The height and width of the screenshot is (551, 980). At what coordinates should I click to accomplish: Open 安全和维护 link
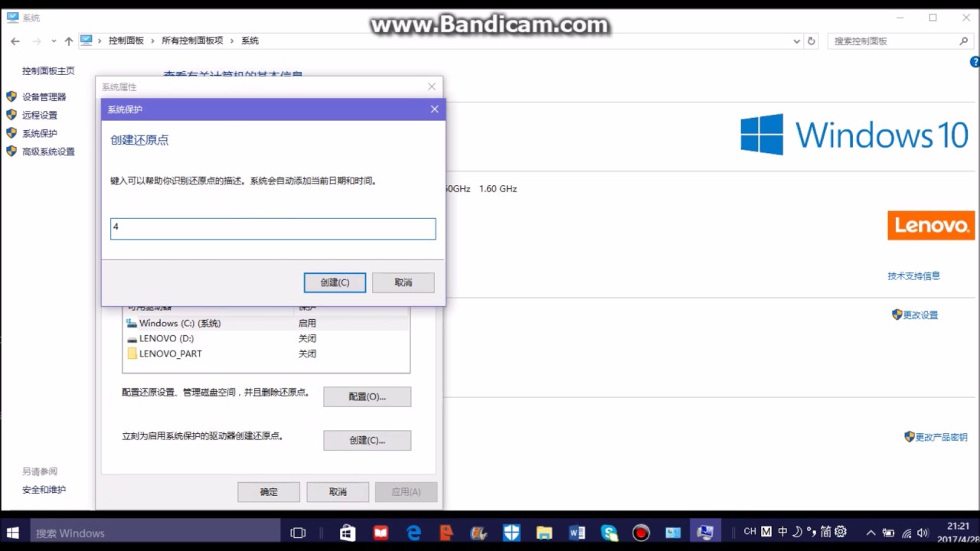tap(44, 490)
